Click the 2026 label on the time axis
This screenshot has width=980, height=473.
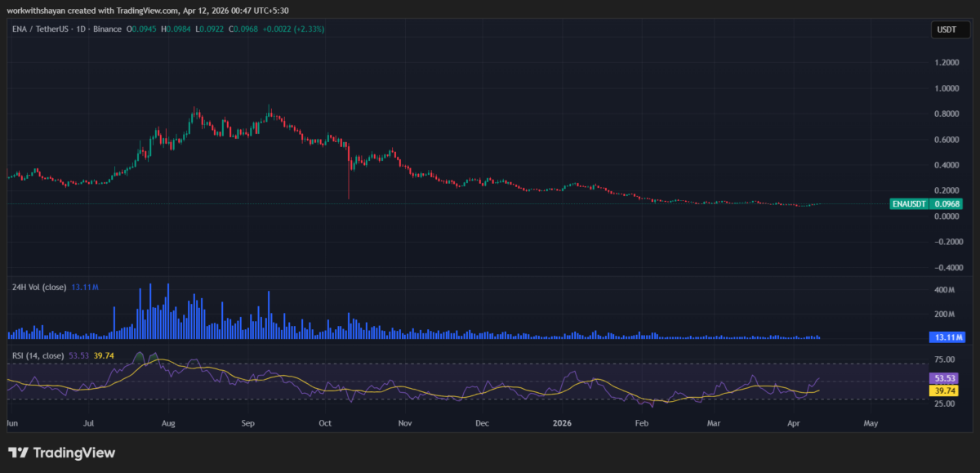[x=562, y=423]
